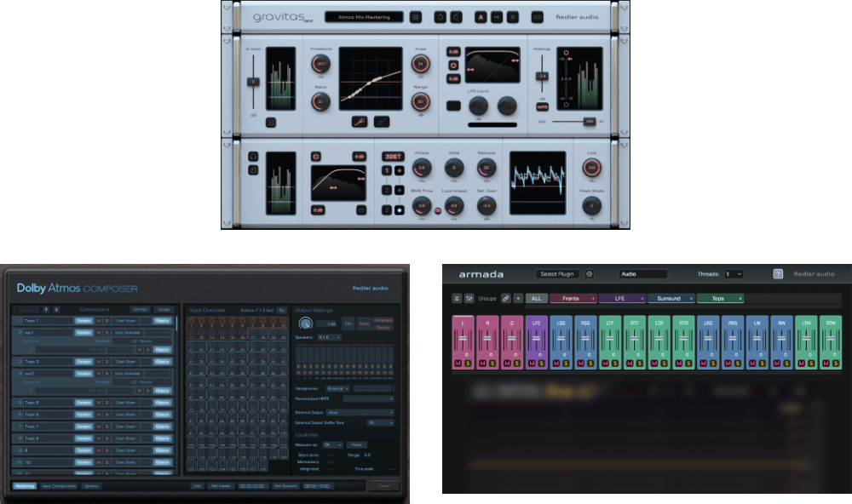Click the undo icon in Gravitas
This screenshot has width=852, height=504.
tap(440, 17)
